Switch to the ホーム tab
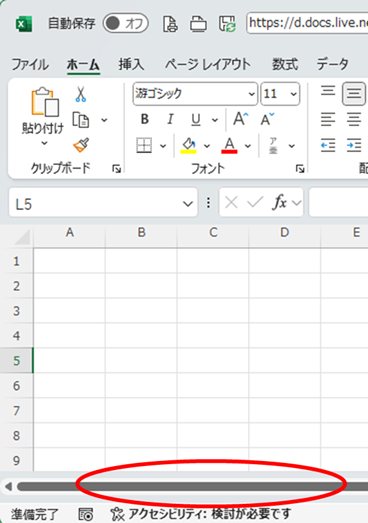 pos(83,64)
